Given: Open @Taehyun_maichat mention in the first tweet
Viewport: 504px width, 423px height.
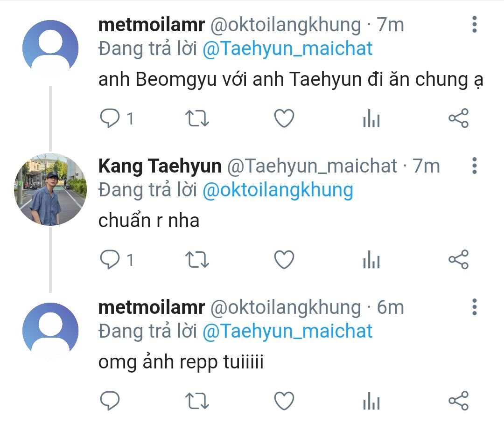Looking at the screenshot, I should click(287, 49).
